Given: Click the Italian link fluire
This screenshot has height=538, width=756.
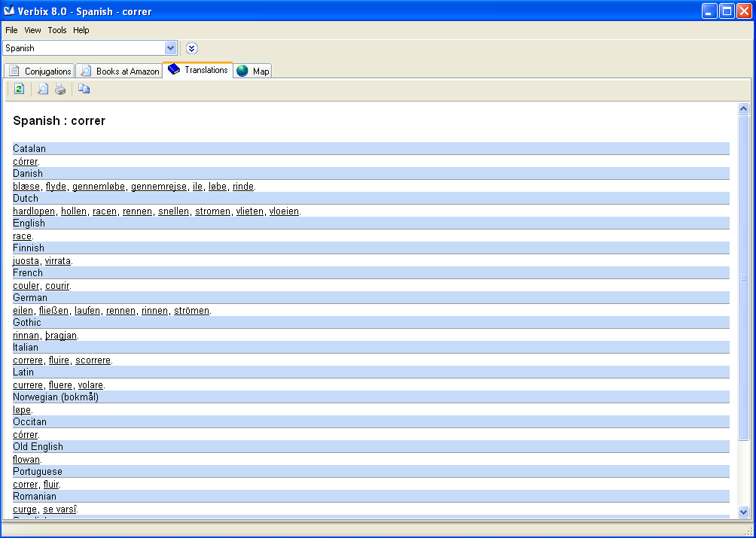Looking at the screenshot, I should [59, 360].
